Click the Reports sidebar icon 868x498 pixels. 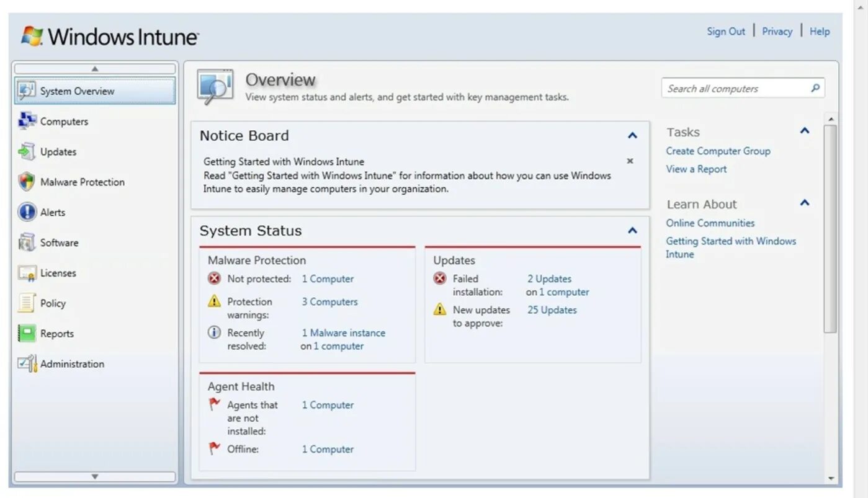click(x=27, y=334)
